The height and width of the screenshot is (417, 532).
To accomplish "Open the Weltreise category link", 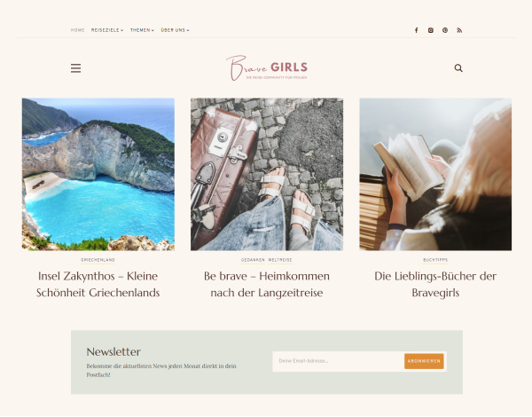I will tap(280, 260).
